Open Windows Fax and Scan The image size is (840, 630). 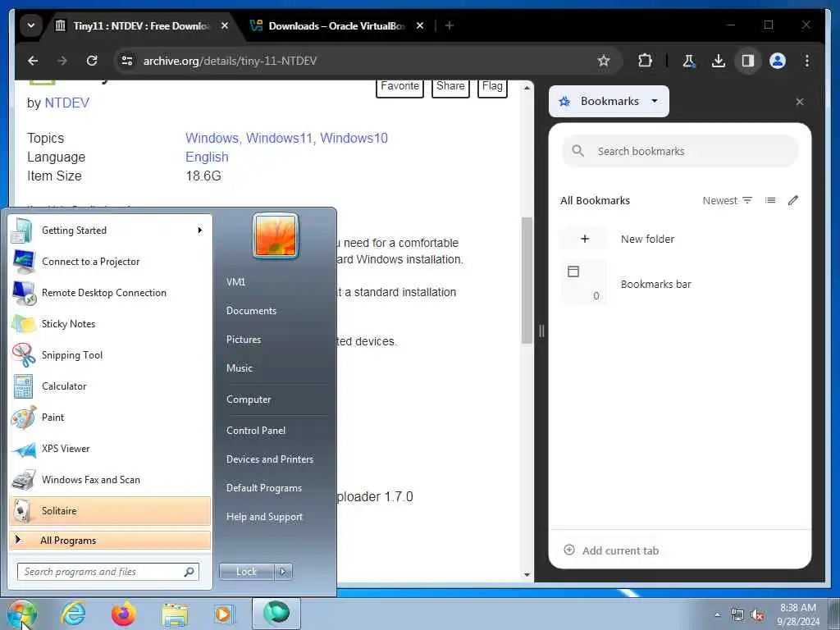tap(110, 479)
